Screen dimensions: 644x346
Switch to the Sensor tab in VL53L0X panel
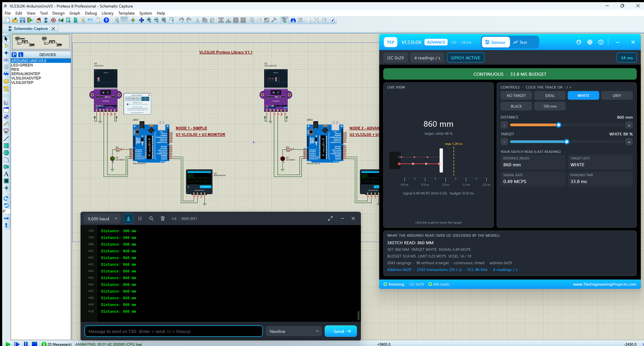[x=496, y=42]
